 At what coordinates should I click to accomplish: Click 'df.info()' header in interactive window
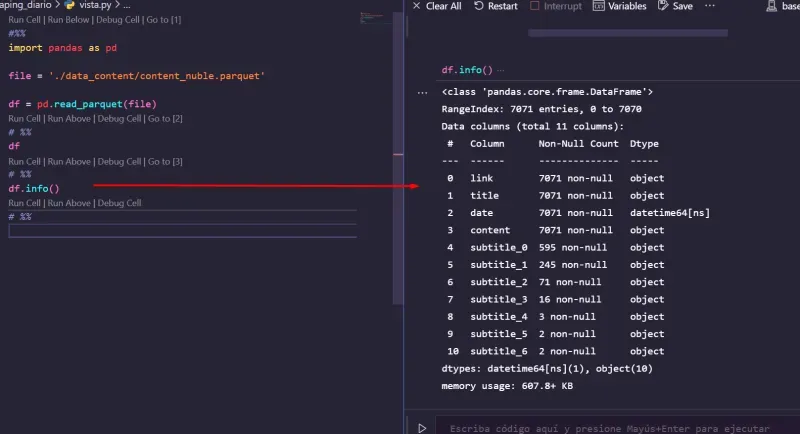pos(467,70)
